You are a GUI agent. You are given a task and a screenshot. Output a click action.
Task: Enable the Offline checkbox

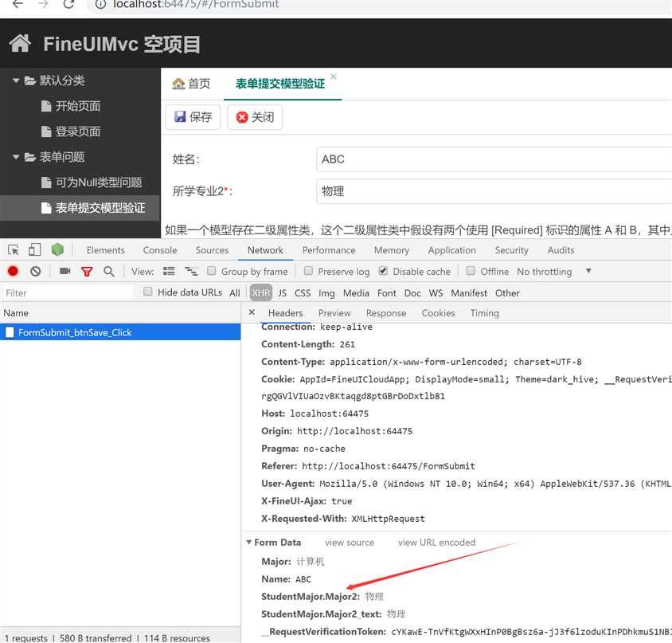coord(471,271)
